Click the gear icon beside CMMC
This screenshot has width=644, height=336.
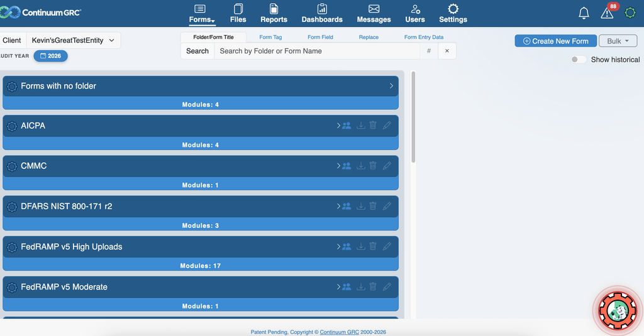coord(12,166)
